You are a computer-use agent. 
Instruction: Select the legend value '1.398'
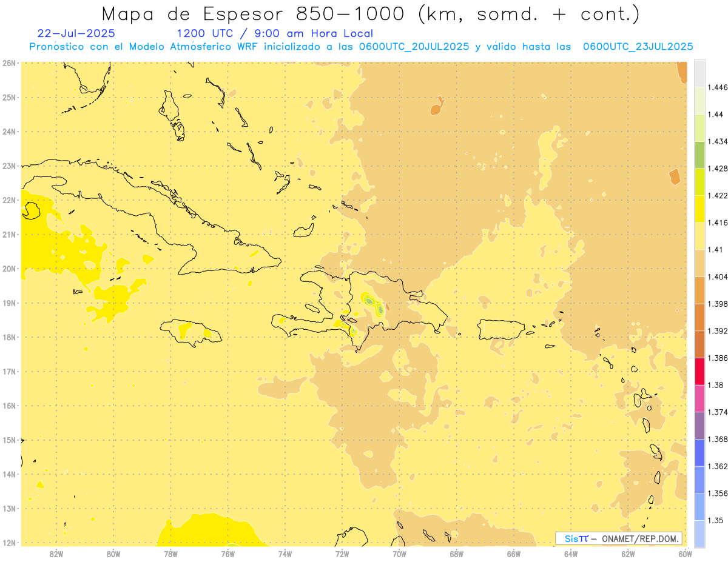[x=717, y=304]
